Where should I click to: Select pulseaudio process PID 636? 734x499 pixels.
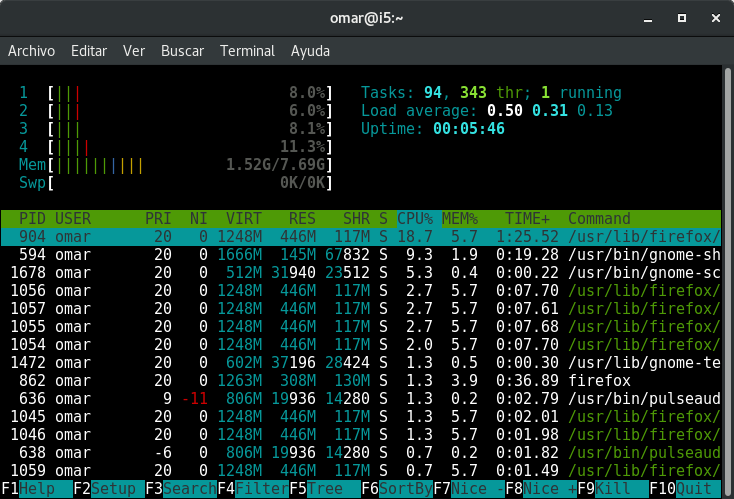(361, 398)
